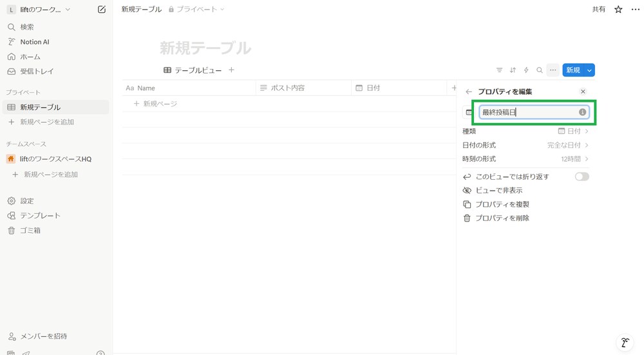Star the page as favorite
This screenshot has width=644, height=355.
618,9
